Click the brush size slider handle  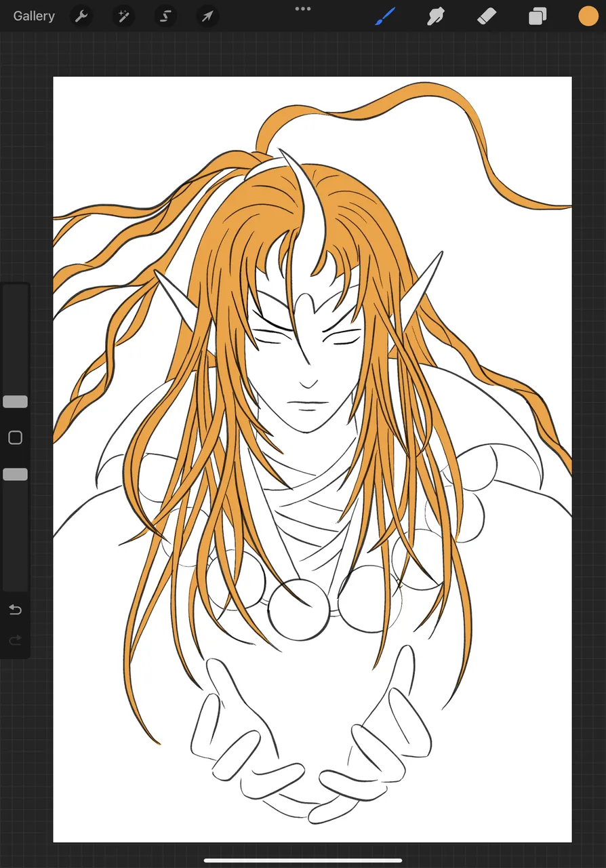pyautogui.click(x=15, y=402)
